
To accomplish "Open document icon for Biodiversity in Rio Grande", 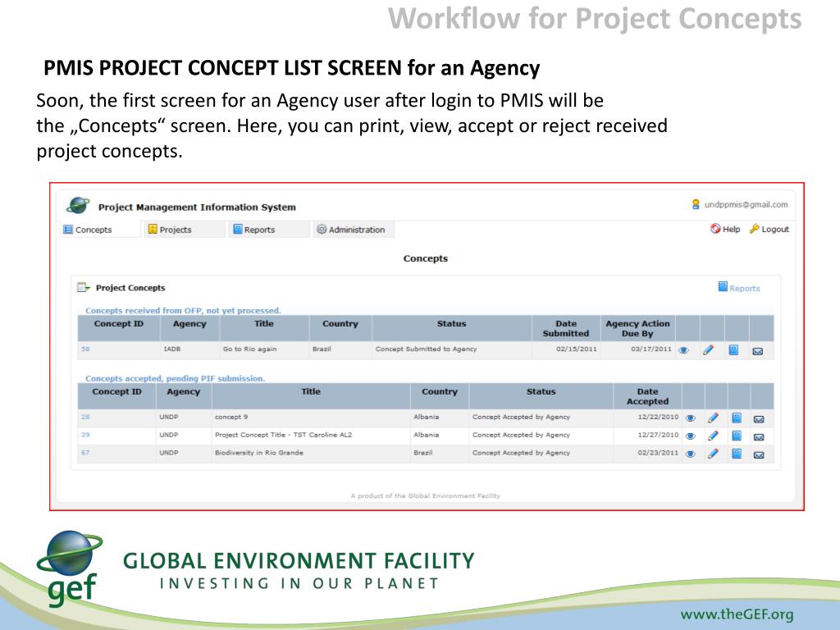I will click(737, 454).
